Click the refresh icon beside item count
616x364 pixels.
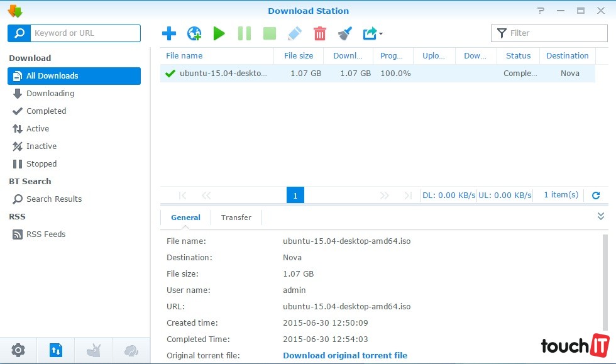596,196
